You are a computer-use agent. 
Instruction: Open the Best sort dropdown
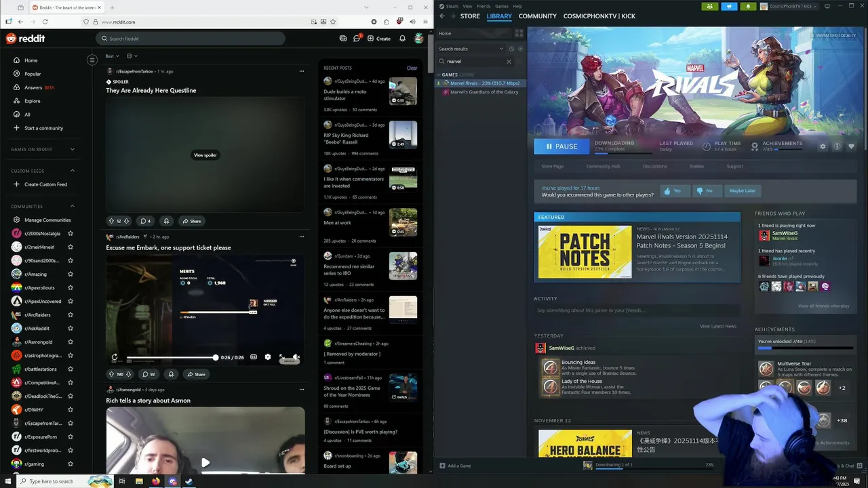click(x=112, y=56)
